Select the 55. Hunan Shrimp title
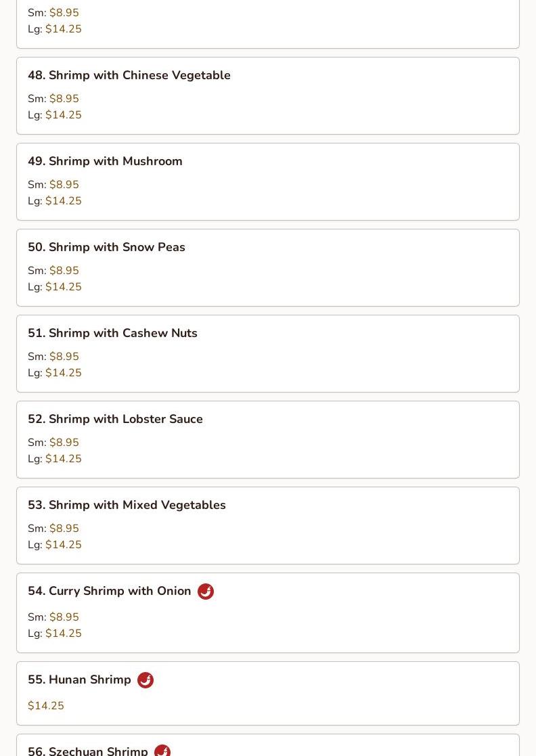The height and width of the screenshot is (756, 536). tap(80, 680)
